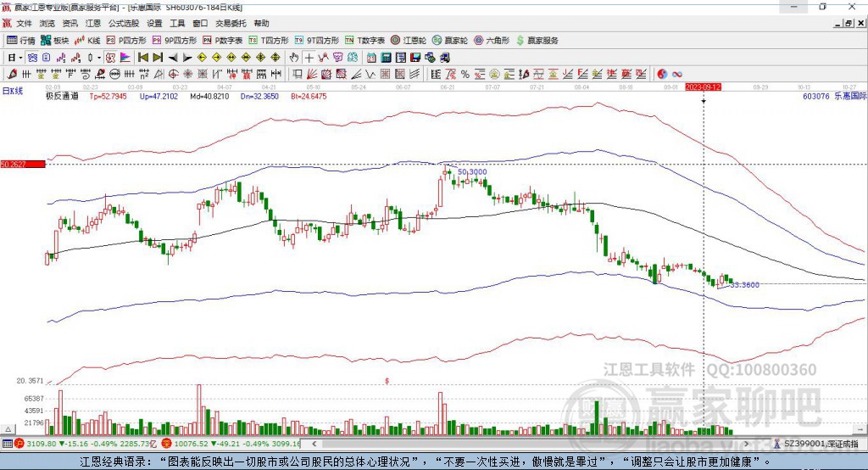Jump to first bar icon
The height and width of the screenshot is (470, 868).
click(x=142, y=58)
